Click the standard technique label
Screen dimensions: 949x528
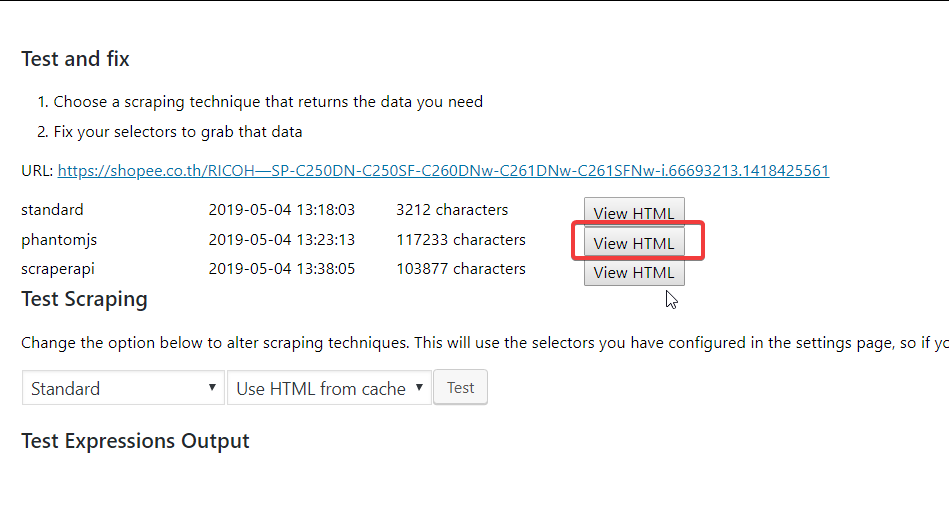[x=52, y=210]
